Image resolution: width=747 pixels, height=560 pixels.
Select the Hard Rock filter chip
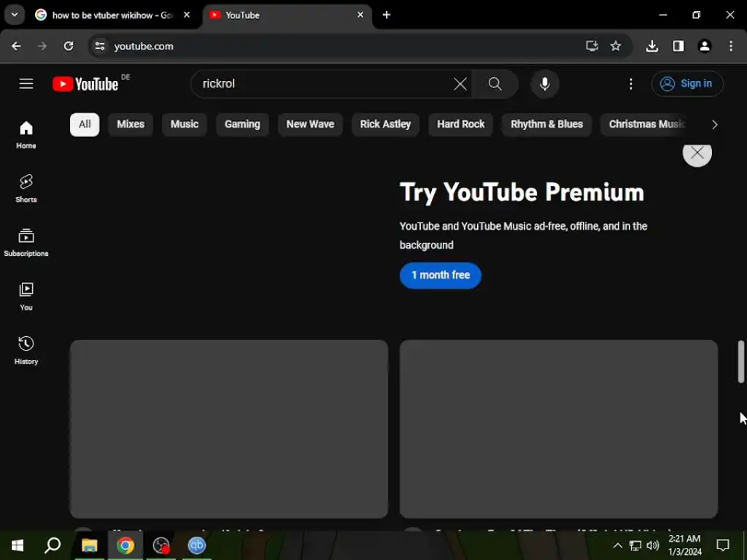click(461, 124)
